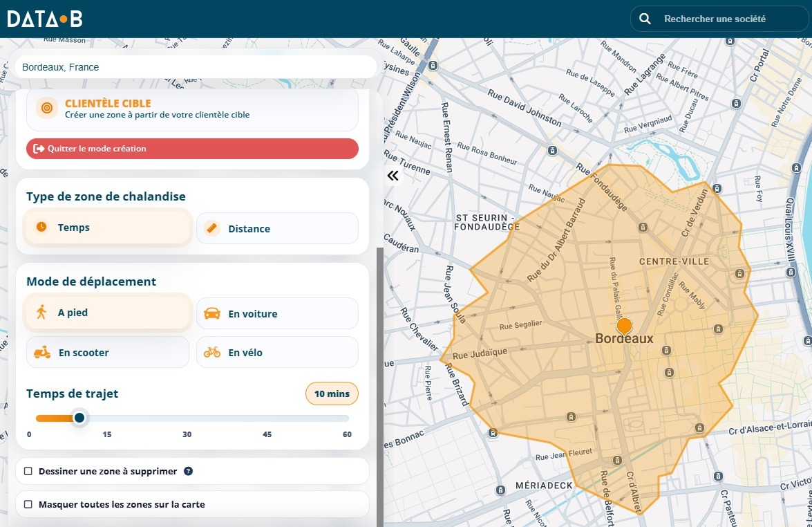Click transit stop icon near Rue Albert Pitres
This screenshot has width=812, height=527.
pos(737,104)
